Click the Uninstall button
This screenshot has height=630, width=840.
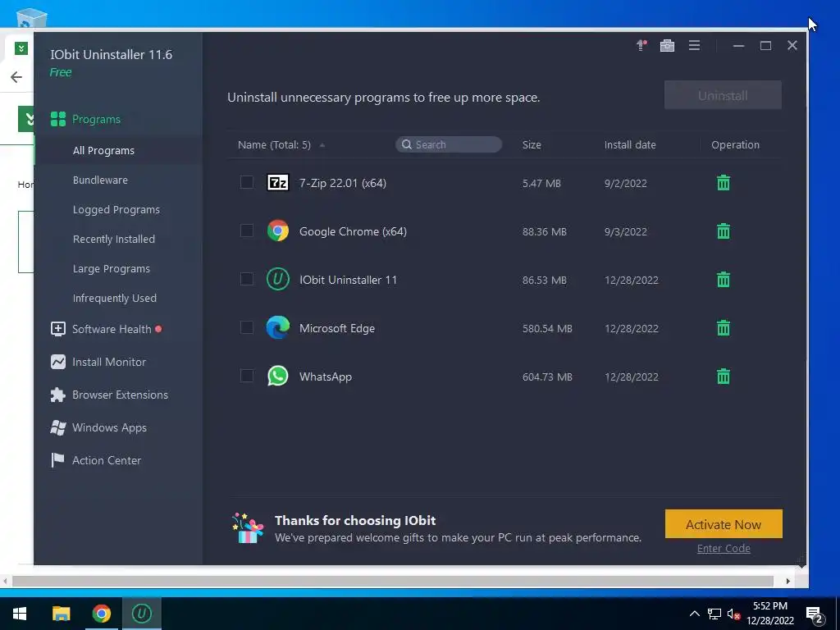(x=723, y=95)
